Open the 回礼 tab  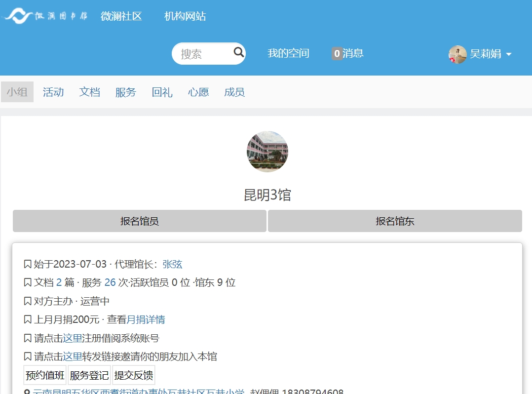[162, 92]
